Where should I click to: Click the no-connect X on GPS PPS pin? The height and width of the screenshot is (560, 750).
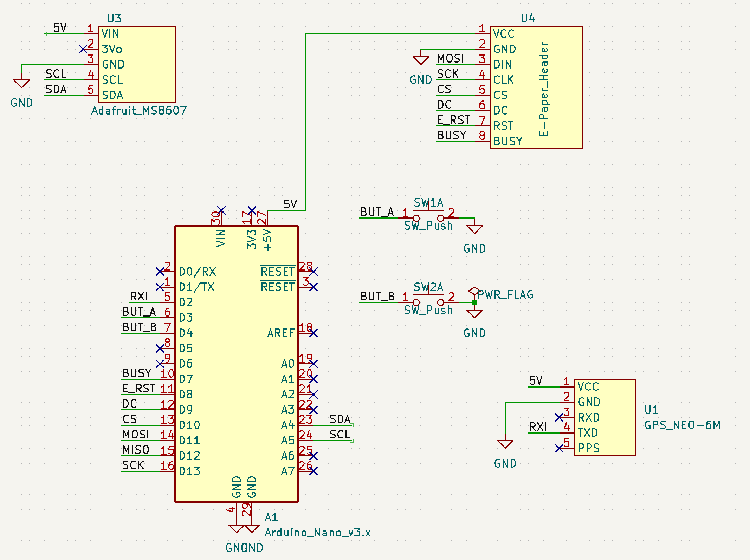pyautogui.click(x=559, y=448)
